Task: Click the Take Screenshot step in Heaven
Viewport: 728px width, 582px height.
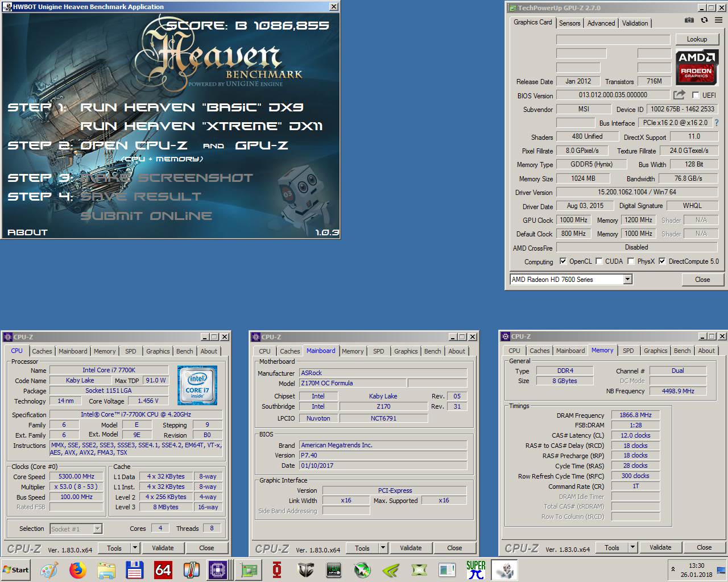Action: pos(167,177)
